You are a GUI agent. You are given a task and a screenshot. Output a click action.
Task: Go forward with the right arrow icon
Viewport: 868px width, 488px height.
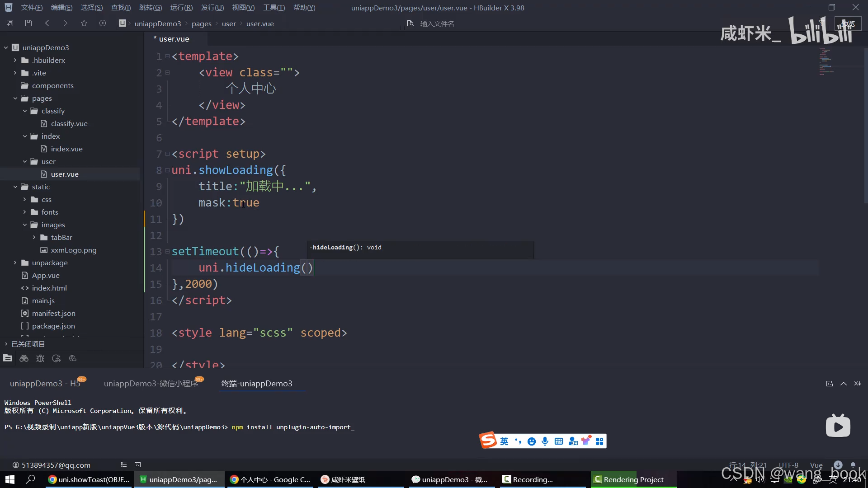coord(66,23)
